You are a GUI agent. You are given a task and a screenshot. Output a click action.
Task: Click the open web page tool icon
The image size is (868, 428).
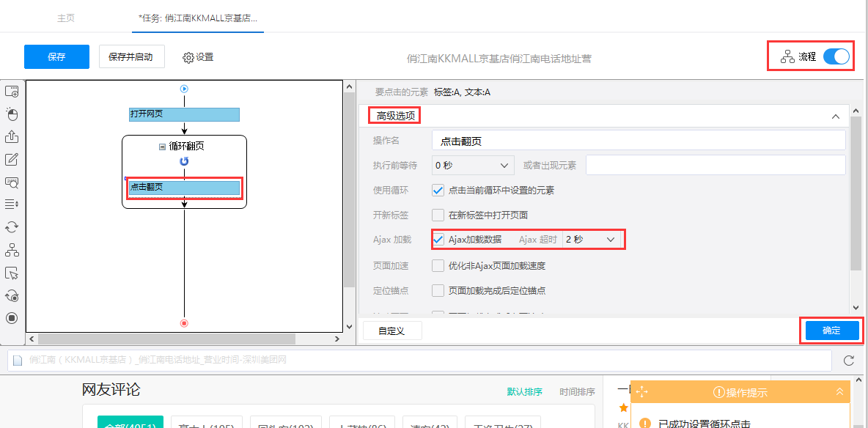(x=12, y=92)
